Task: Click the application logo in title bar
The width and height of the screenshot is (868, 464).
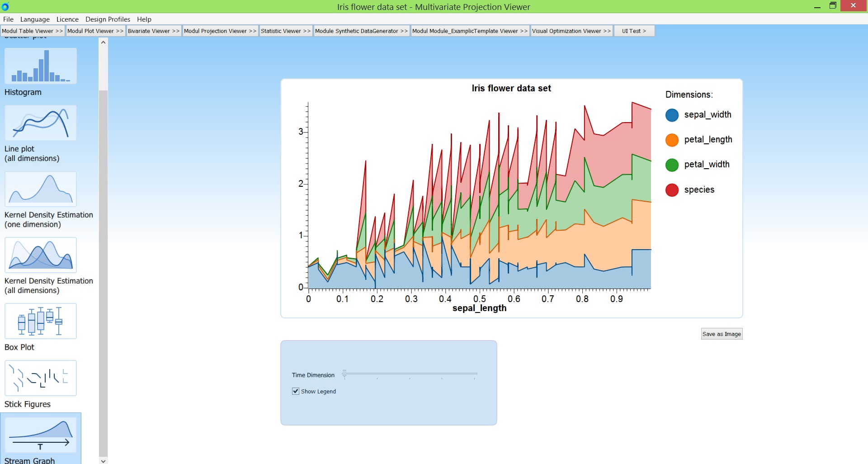Action: [x=5, y=7]
